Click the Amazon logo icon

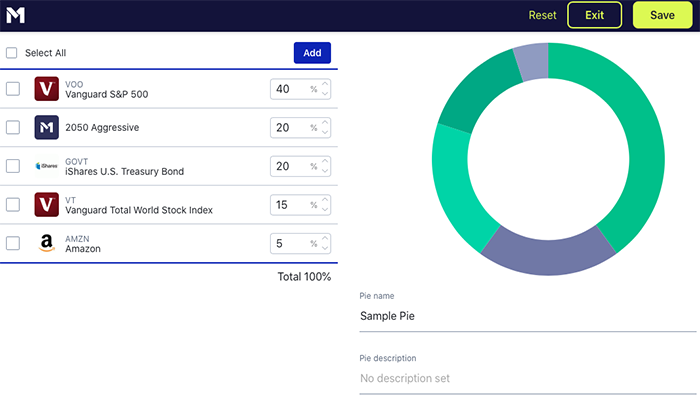(x=46, y=243)
